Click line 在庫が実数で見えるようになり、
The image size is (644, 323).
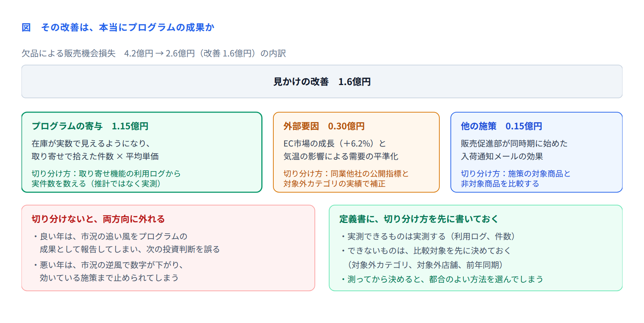point(91,143)
